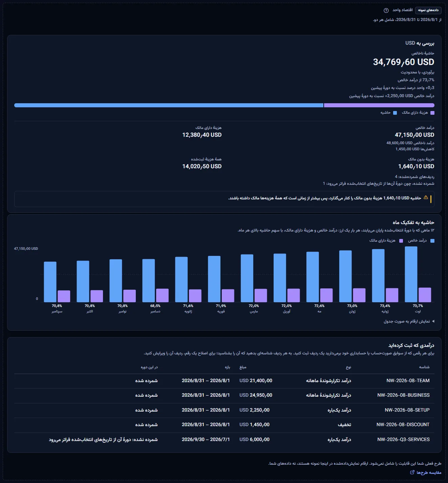Click the chart's top axis label "47,150٫00 USD"
The width and height of the screenshot is (448, 483).
(26, 249)
